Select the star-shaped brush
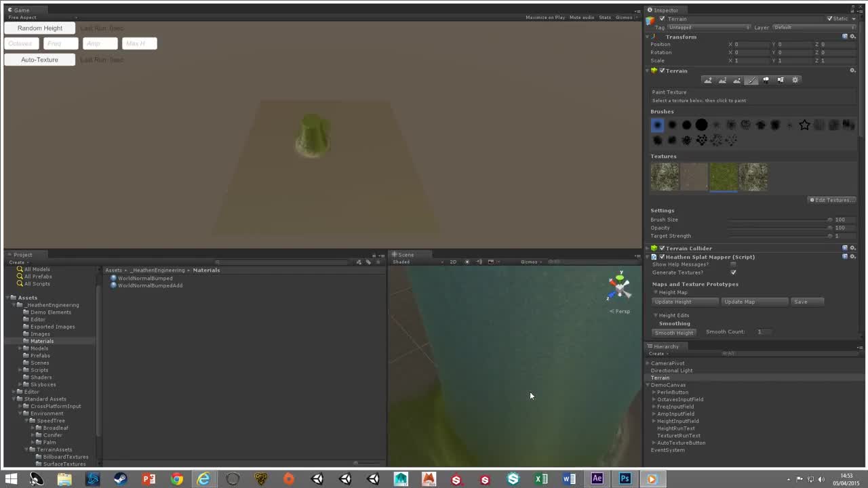The width and height of the screenshot is (868, 488). point(804,125)
